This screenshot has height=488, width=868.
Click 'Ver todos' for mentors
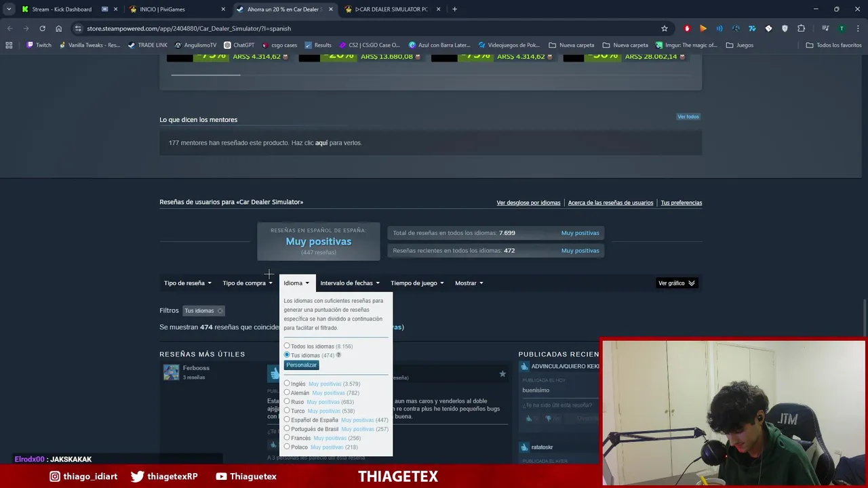pos(688,117)
